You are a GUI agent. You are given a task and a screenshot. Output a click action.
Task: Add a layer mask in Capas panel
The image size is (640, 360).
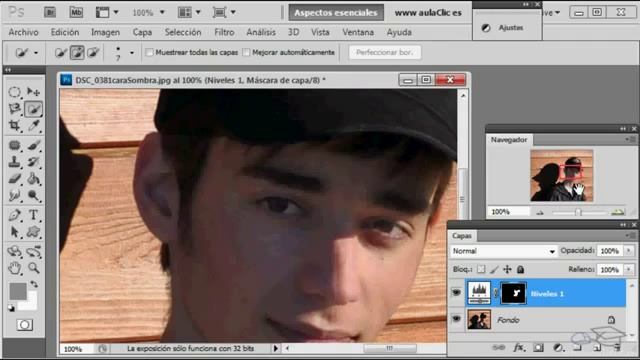538,348
